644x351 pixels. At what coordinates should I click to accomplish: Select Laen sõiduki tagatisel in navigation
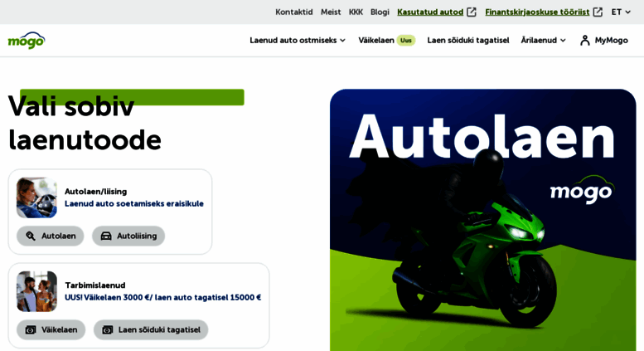click(x=467, y=41)
